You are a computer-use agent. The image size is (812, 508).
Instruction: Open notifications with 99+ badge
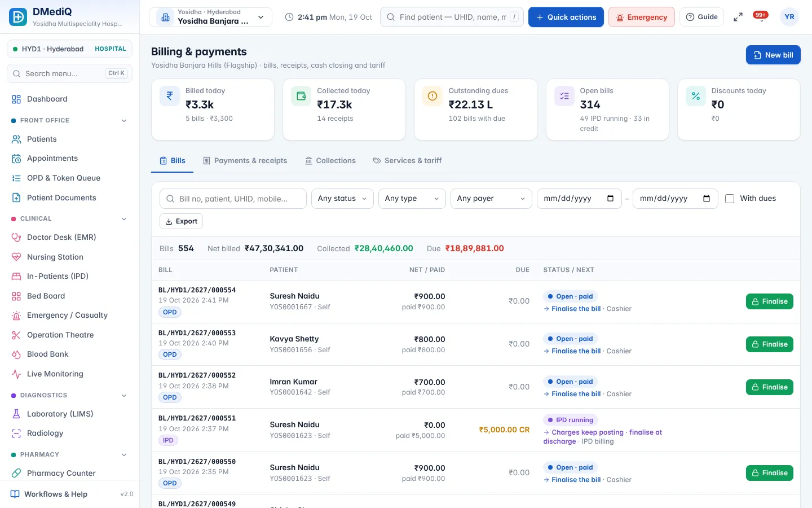click(x=761, y=17)
